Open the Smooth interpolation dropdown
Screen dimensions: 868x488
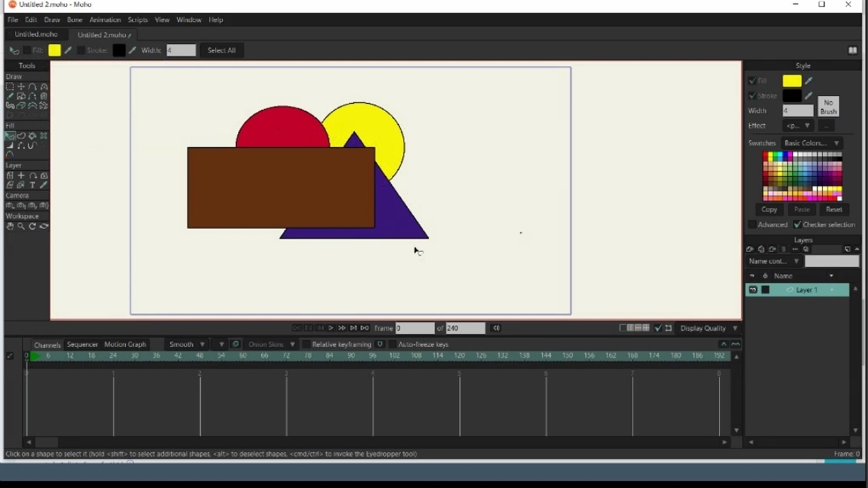pos(186,344)
